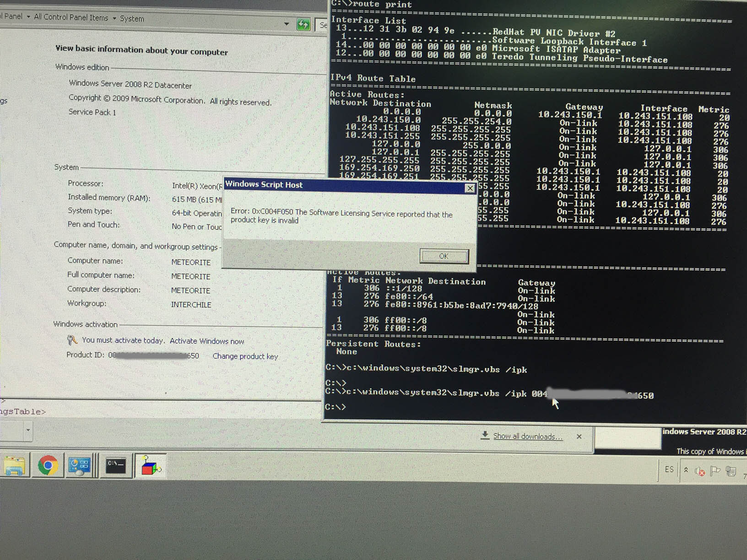Select computer name METEORITE value

pos(191,262)
